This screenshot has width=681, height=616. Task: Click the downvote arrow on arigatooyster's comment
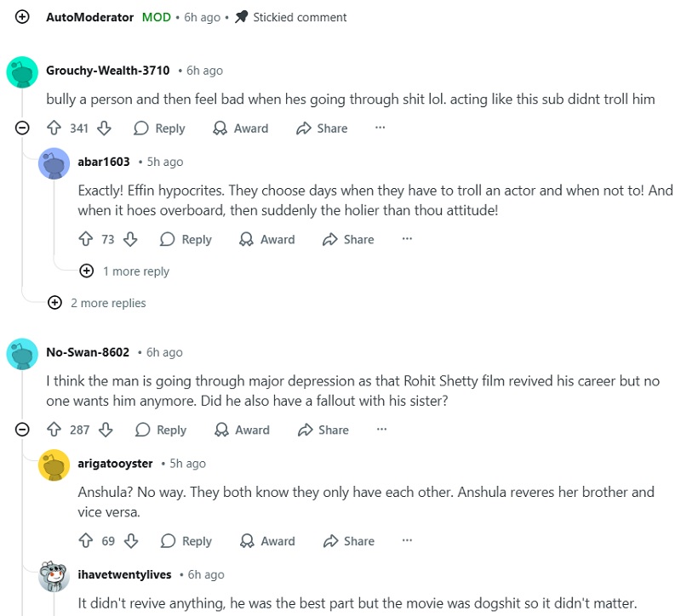click(x=129, y=541)
